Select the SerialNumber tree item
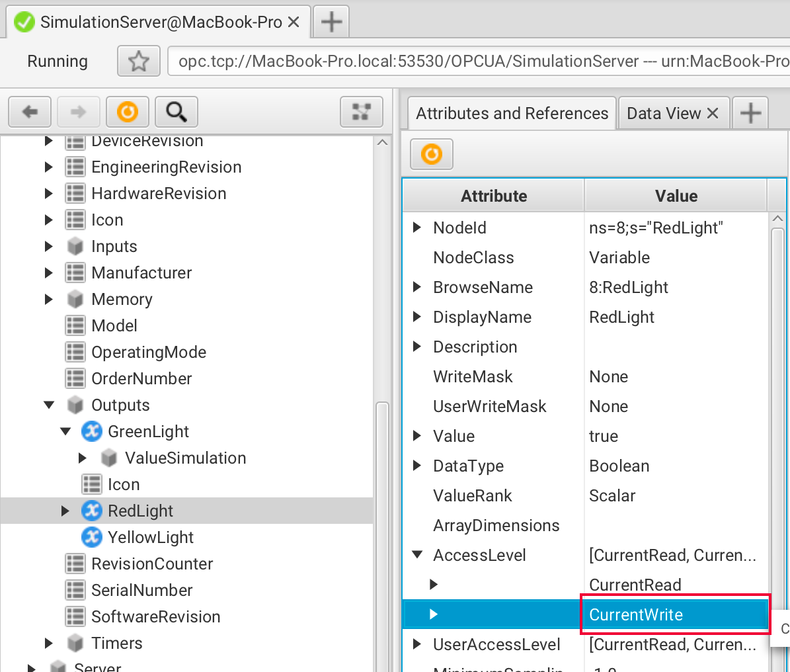The width and height of the screenshot is (790, 672). coord(141,590)
